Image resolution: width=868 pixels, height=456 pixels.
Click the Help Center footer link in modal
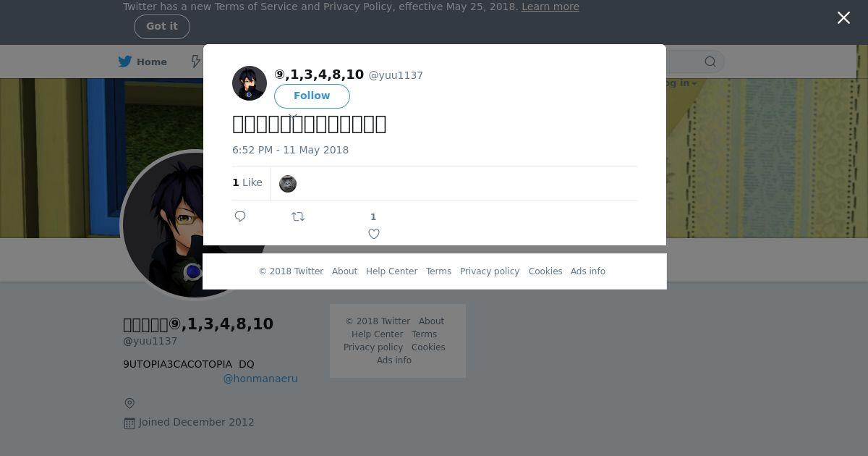coord(391,271)
